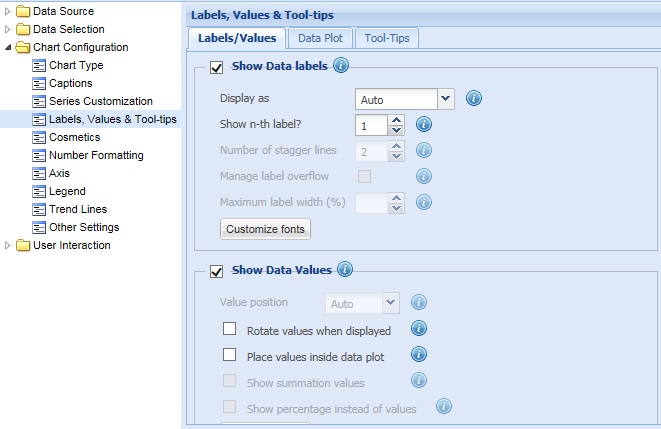Click the Show n-th label input field
The width and height of the screenshot is (661, 429).
coord(370,125)
